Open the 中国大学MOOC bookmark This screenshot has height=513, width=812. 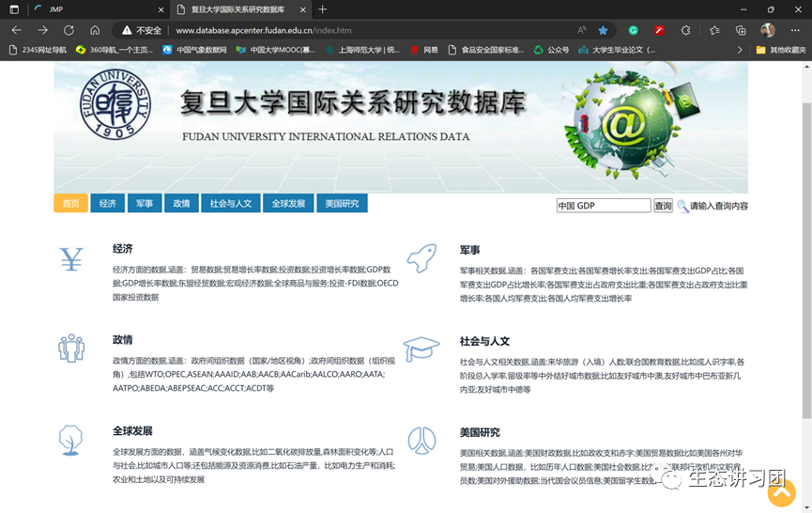tap(275, 50)
